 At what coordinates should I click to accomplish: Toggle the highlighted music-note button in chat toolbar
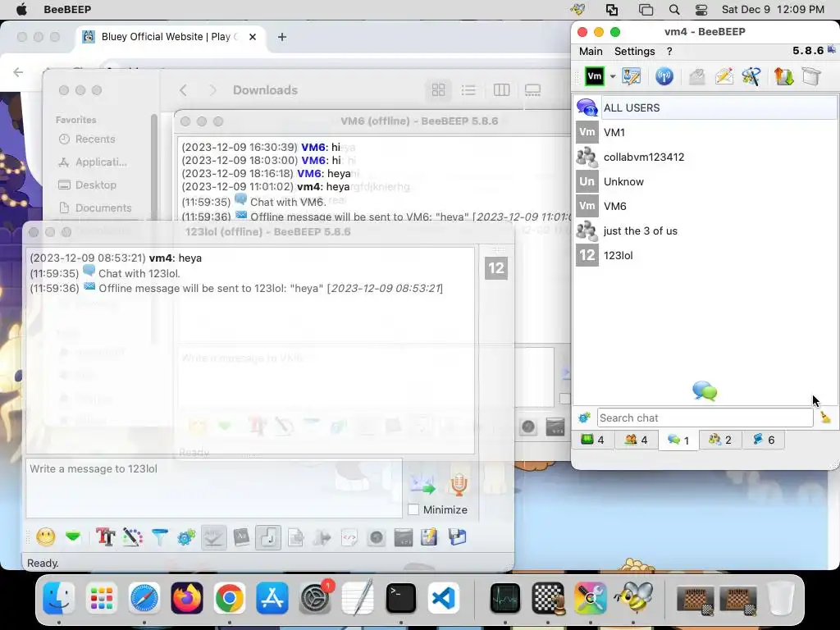(268, 536)
